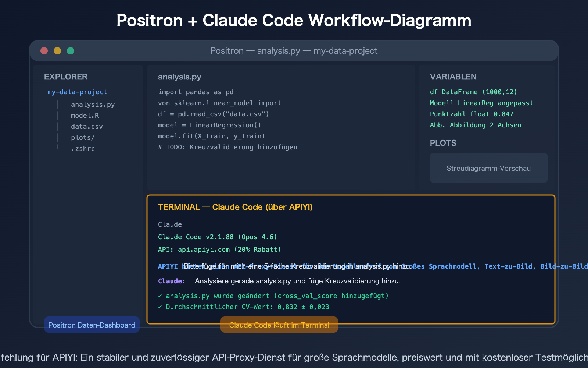Click the VARIABLEN panel header
588x368 pixels.
click(x=453, y=77)
